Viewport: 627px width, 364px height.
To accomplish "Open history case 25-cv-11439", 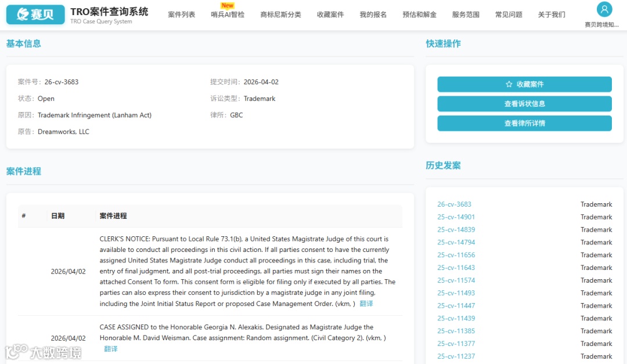I will (x=456, y=318).
